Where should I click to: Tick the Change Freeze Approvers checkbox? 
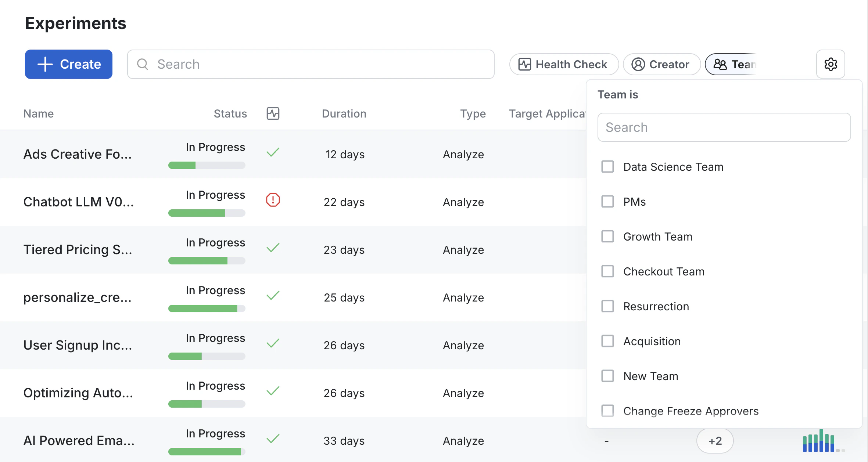click(x=607, y=411)
